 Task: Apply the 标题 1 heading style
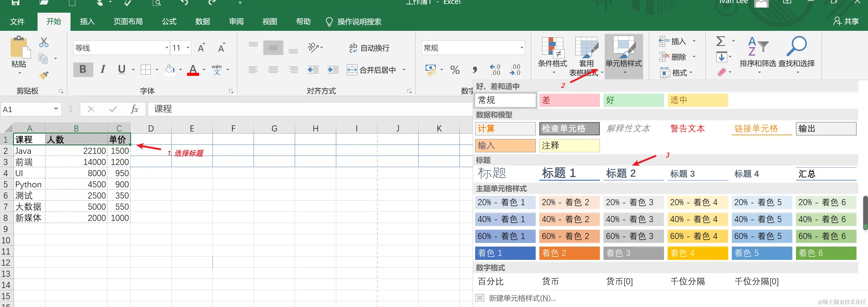coord(570,173)
